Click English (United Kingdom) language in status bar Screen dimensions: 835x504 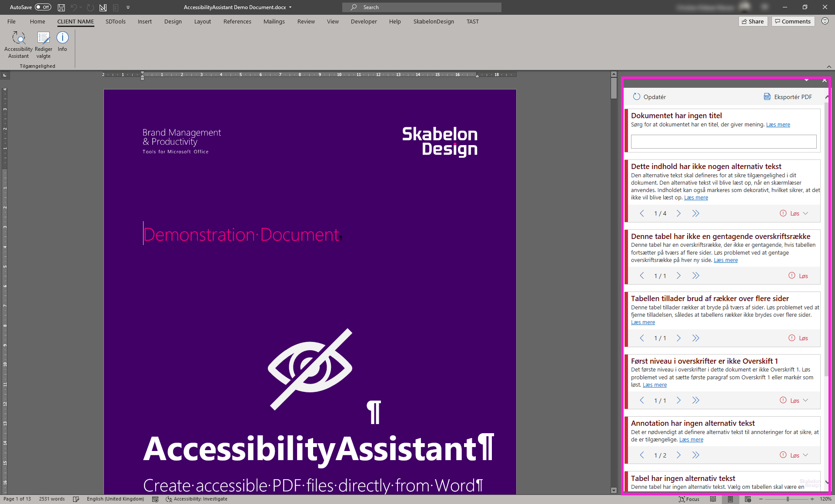click(115, 499)
